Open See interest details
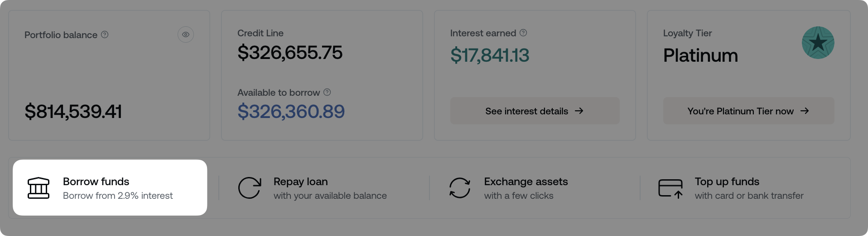Viewport: 868px width, 236px height. click(527, 111)
